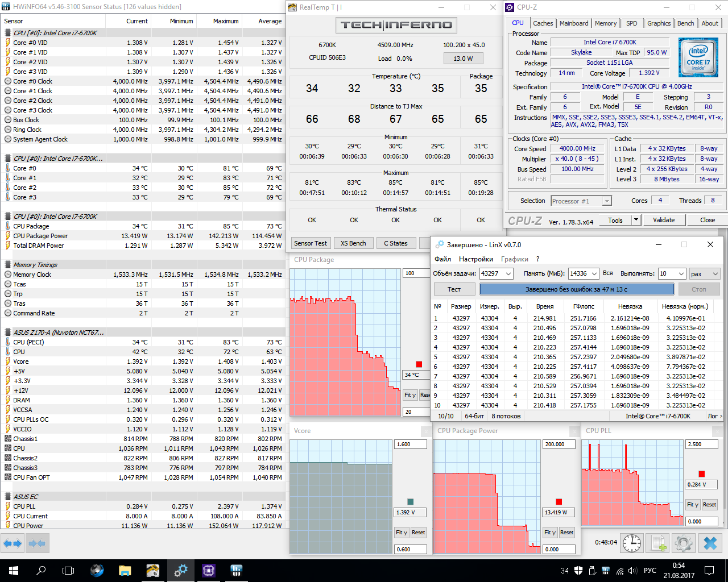The image size is (728, 582).
Task: Click the HWiNFO clock reset timer icon
Action: pyautogui.click(x=632, y=543)
